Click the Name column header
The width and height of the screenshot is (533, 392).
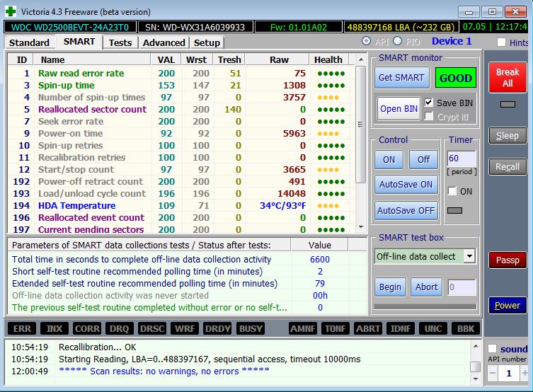tap(92, 59)
